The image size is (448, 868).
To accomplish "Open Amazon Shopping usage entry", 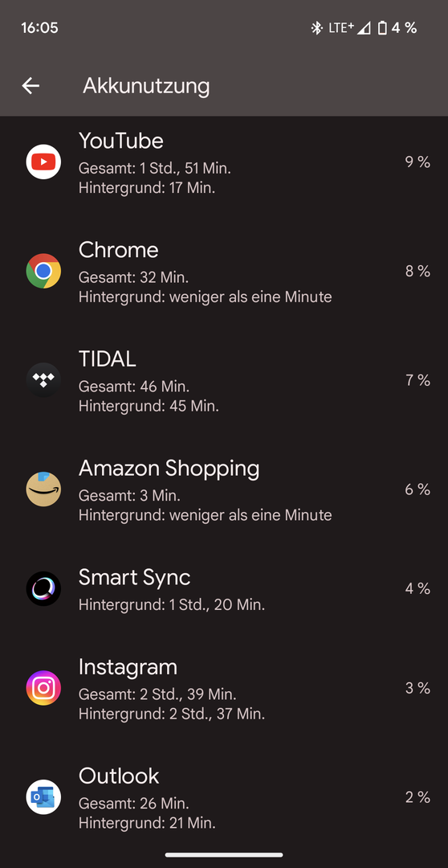I will click(x=224, y=489).
